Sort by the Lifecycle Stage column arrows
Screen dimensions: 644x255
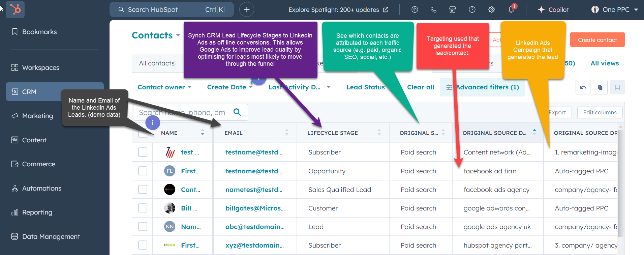pyautogui.click(x=379, y=132)
